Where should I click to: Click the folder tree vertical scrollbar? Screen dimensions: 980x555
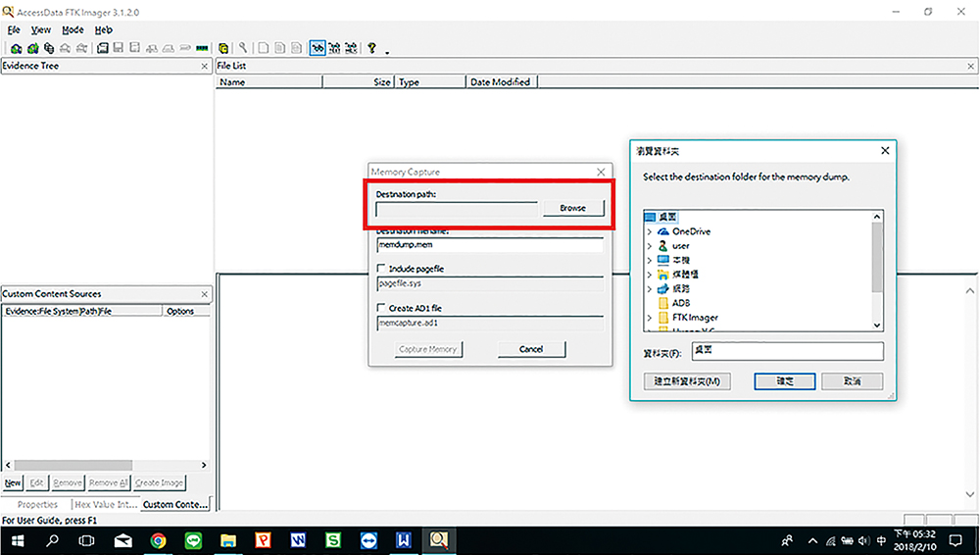(x=877, y=258)
